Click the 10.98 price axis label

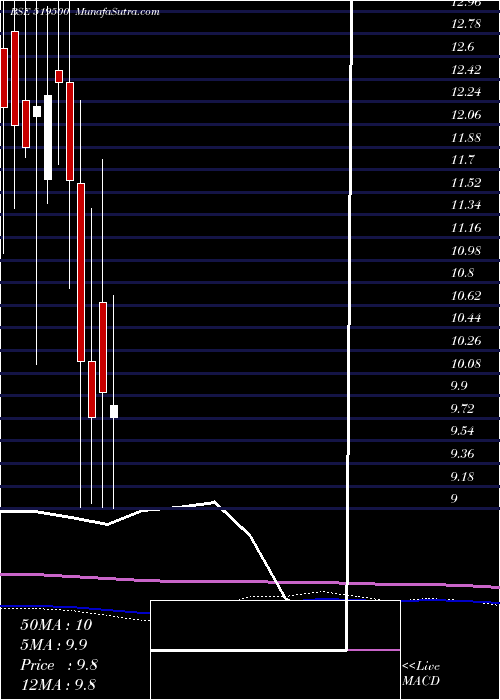466,250
